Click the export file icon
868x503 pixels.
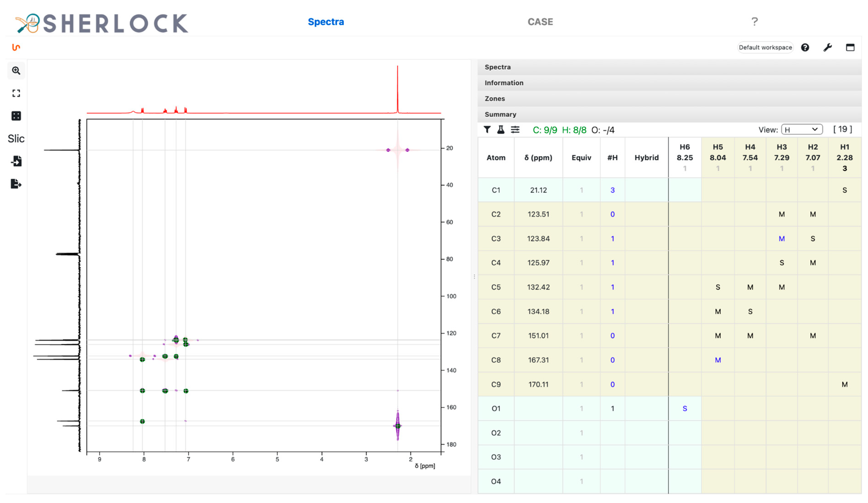[16, 184]
